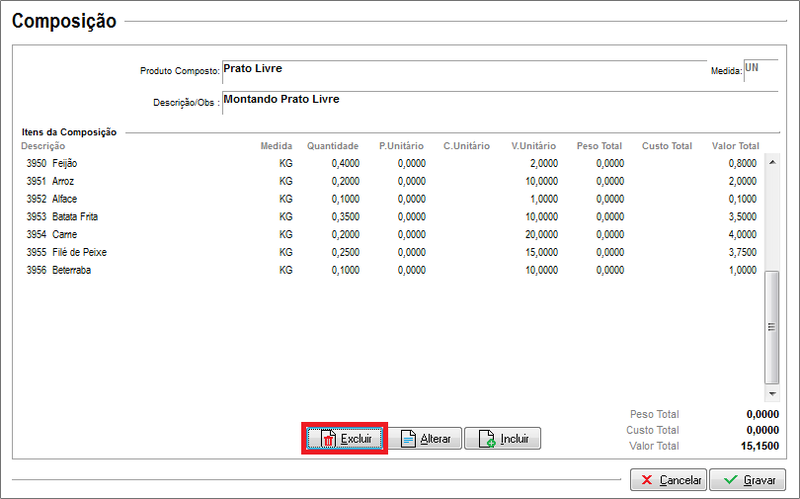This screenshot has width=800, height=499.
Task: Select item 3951 Arroz
Action: (x=63, y=181)
